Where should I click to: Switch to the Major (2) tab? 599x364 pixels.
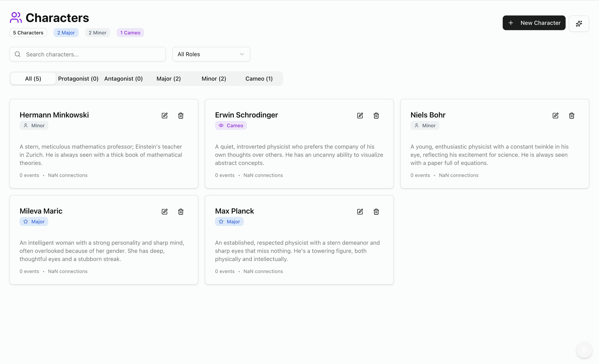[168, 79]
